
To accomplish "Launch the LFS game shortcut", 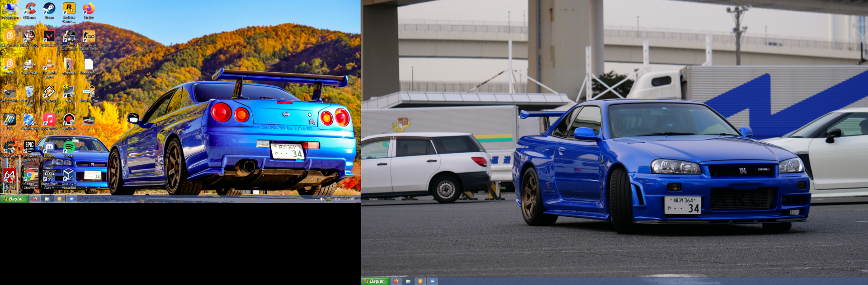I will click(9, 121).
